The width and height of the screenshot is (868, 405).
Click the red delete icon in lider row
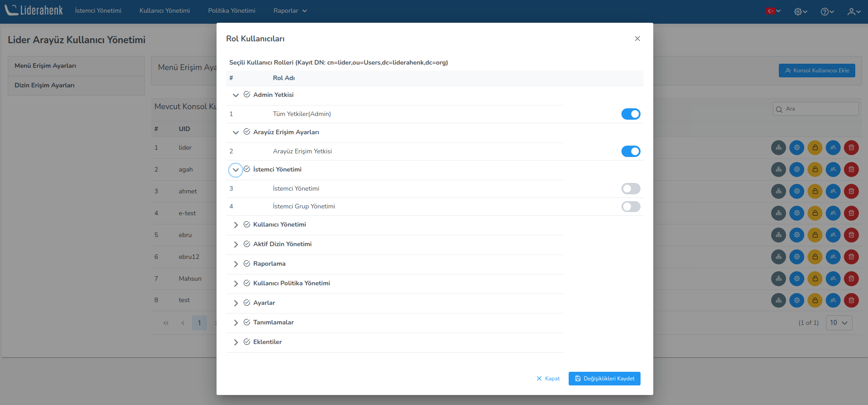point(851,147)
